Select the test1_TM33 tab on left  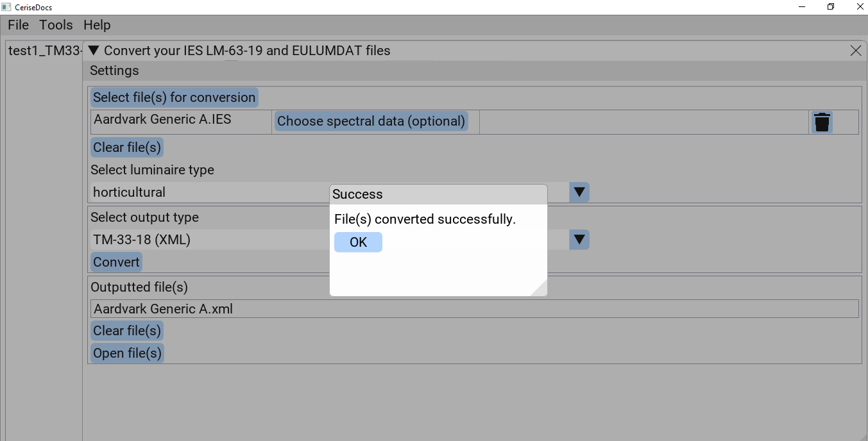(45, 51)
